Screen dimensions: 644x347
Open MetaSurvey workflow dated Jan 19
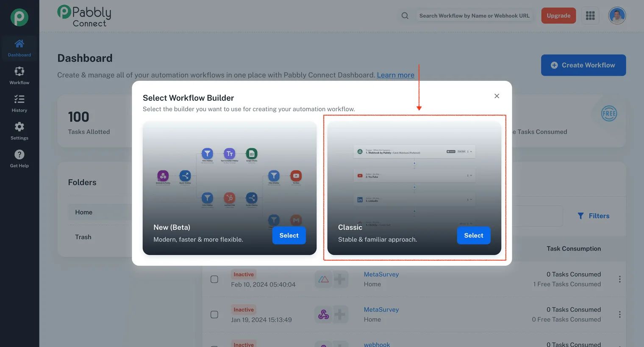pos(381,310)
